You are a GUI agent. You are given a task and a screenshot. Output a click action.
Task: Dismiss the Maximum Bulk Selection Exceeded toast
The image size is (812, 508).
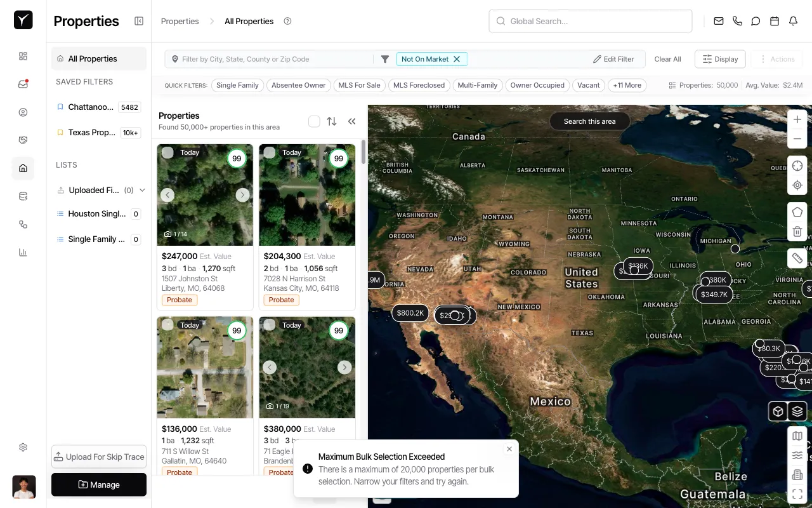509,449
